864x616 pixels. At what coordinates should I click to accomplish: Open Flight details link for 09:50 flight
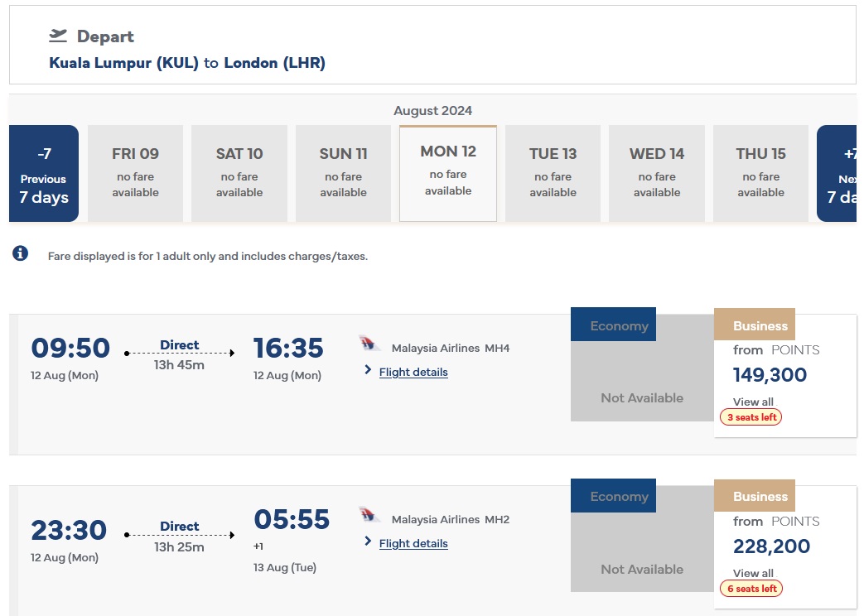click(413, 372)
